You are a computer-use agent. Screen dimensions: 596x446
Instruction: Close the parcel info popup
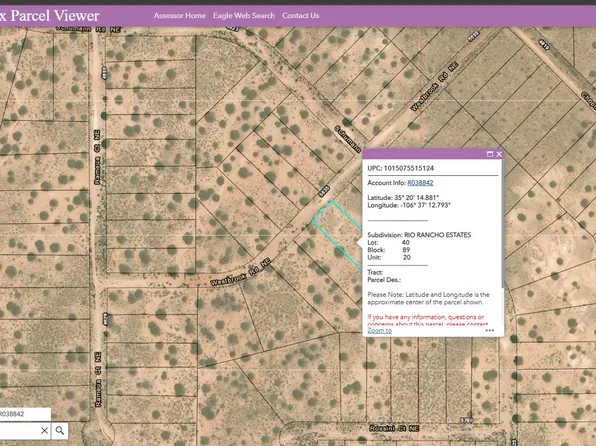[x=499, y=154]
